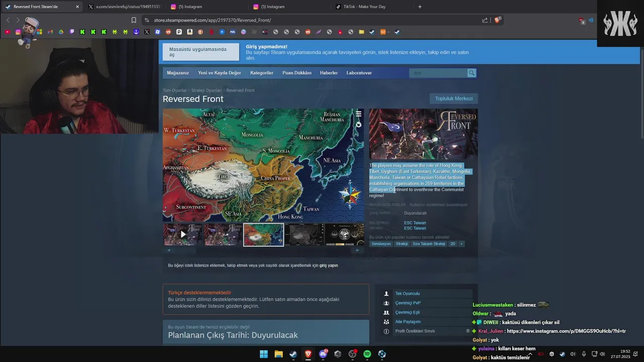Screen dimensions: 644x362
Task: Click the share icon in address bar
Action: pos(485,20)
